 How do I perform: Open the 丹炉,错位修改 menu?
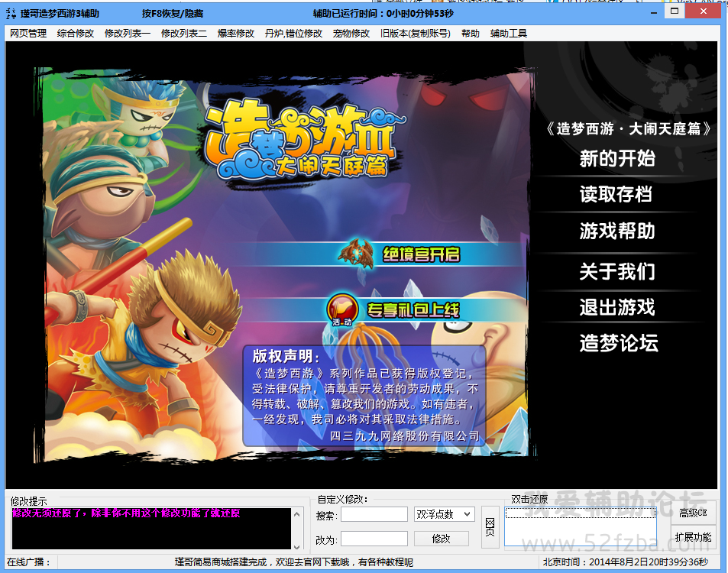pyautogui.click(x=293, y=34)
